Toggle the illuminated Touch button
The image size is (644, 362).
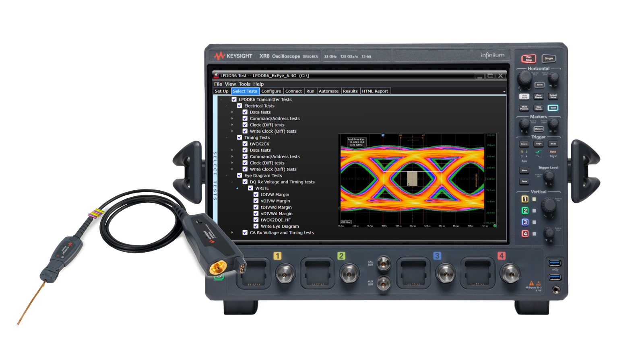coord(553,108)
